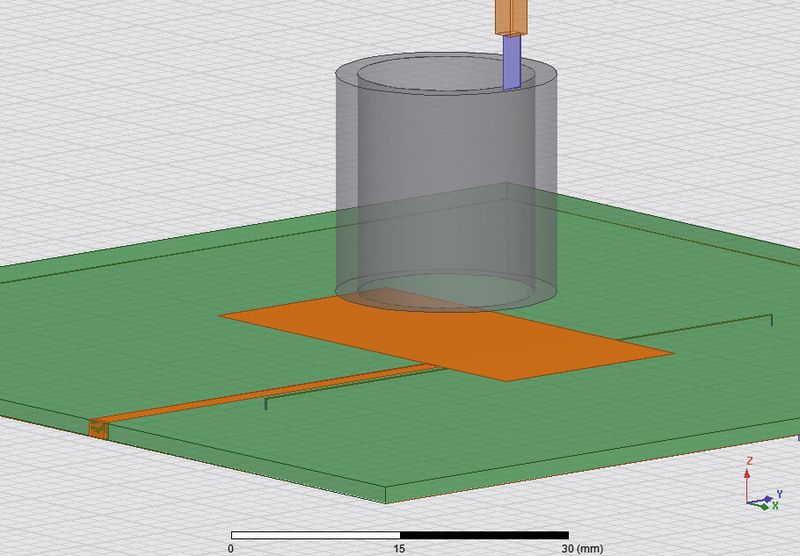Screen dimensions: 800x556
Task: Click the '15' scale label
Action: point(399,549)
